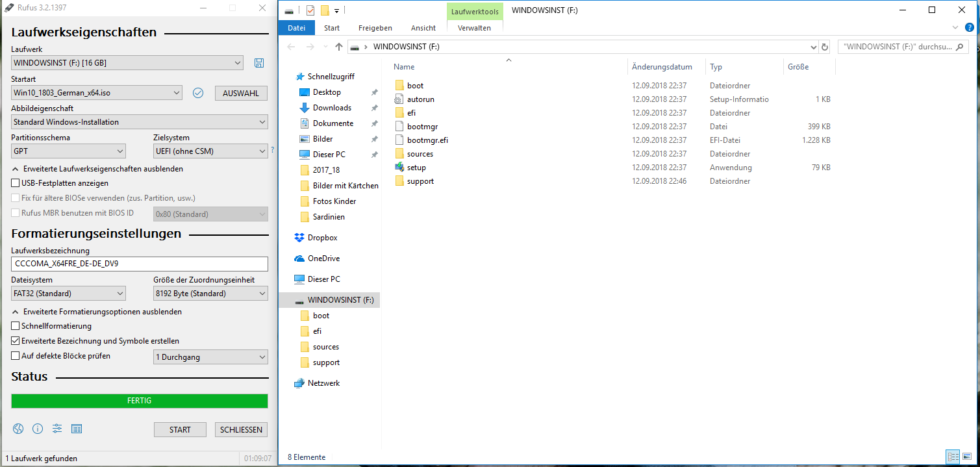Image resolution: width=980 pixels, height=467 pixels.
Task: Switch to large icons view in Explorer
Action: (x=967, y=457)
